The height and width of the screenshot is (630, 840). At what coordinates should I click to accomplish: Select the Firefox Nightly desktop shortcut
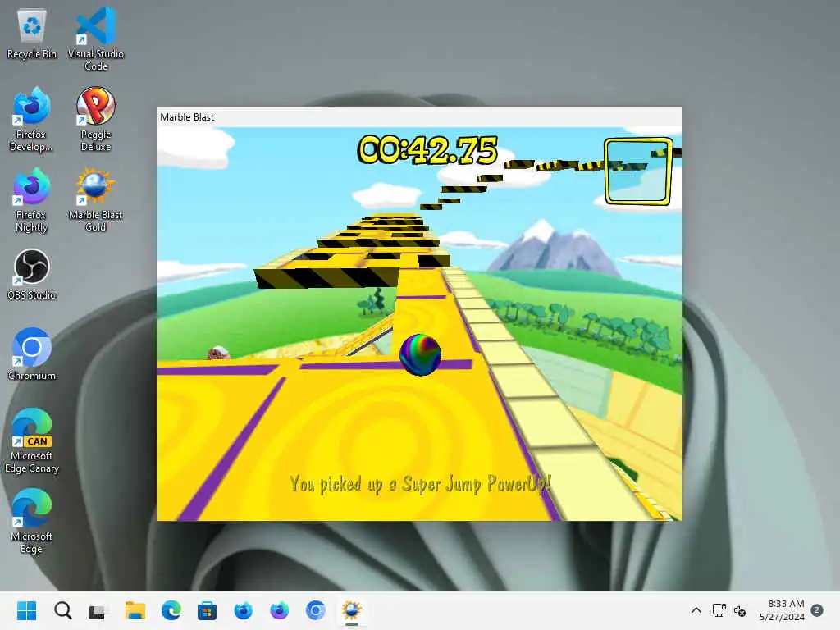click(x=32, y=200)
